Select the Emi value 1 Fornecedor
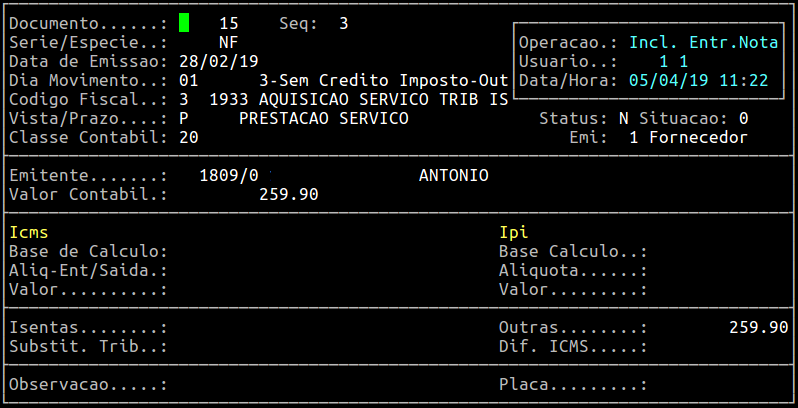Viewport: 798px width, 408px height. 689,138
